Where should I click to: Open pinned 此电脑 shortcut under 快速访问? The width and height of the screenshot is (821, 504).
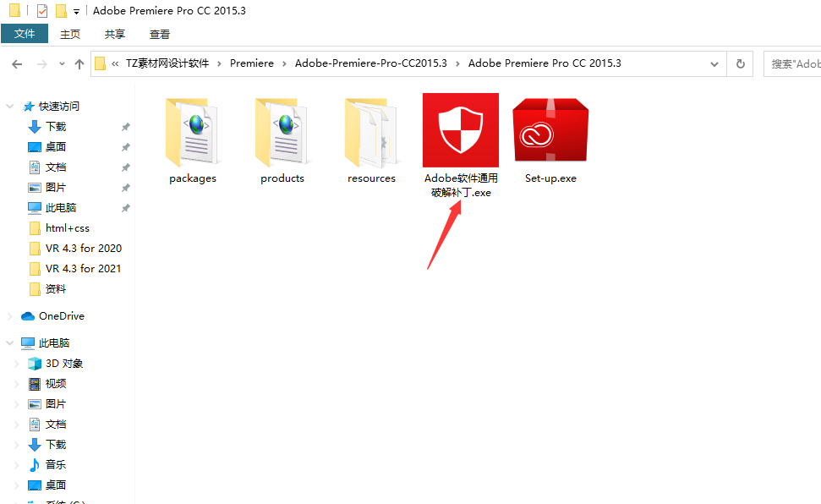(x=61, y=208)
